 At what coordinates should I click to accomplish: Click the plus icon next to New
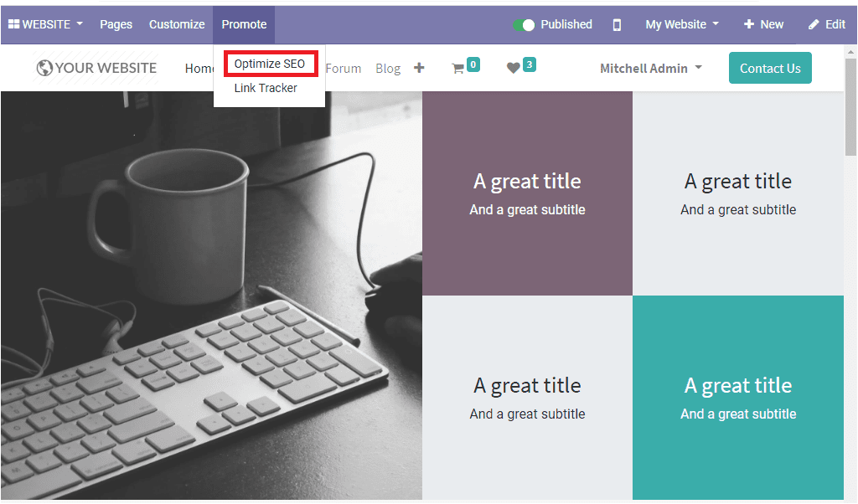pos(749,24)
